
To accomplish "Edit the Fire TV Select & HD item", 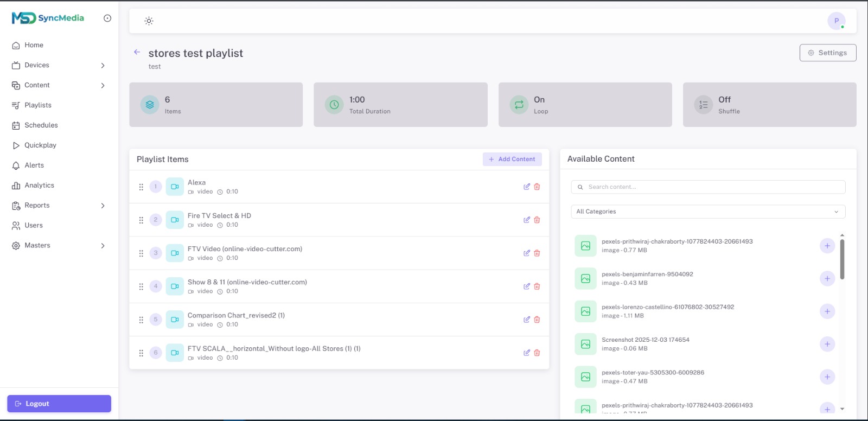I will point(526,220).
